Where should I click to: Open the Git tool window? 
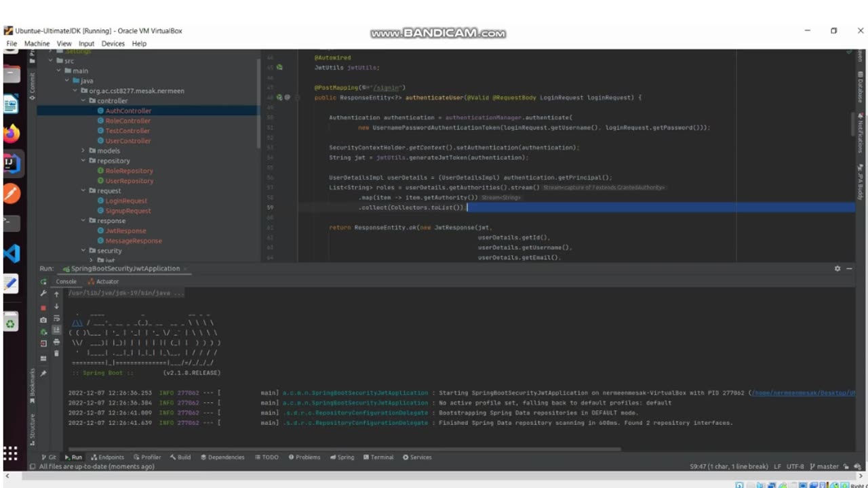(48, 457)
